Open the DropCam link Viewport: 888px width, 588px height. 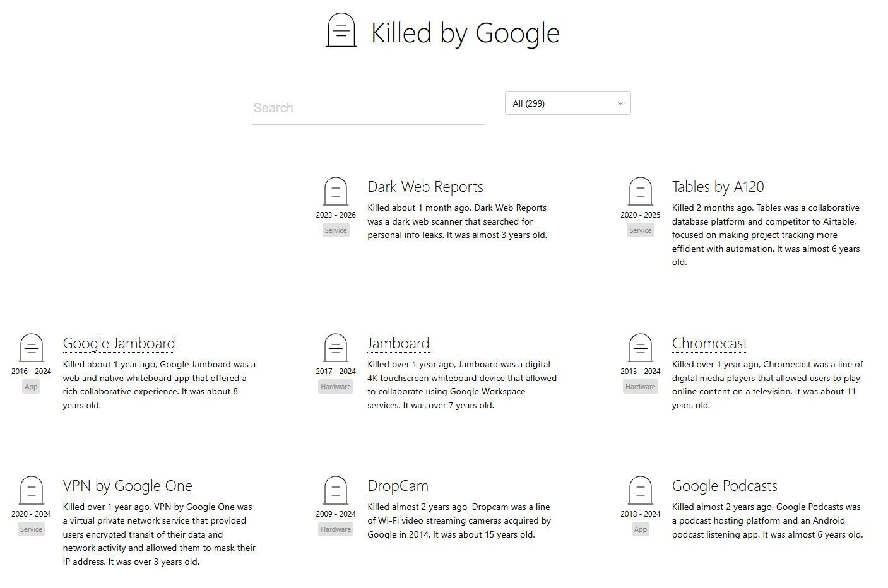398,486
